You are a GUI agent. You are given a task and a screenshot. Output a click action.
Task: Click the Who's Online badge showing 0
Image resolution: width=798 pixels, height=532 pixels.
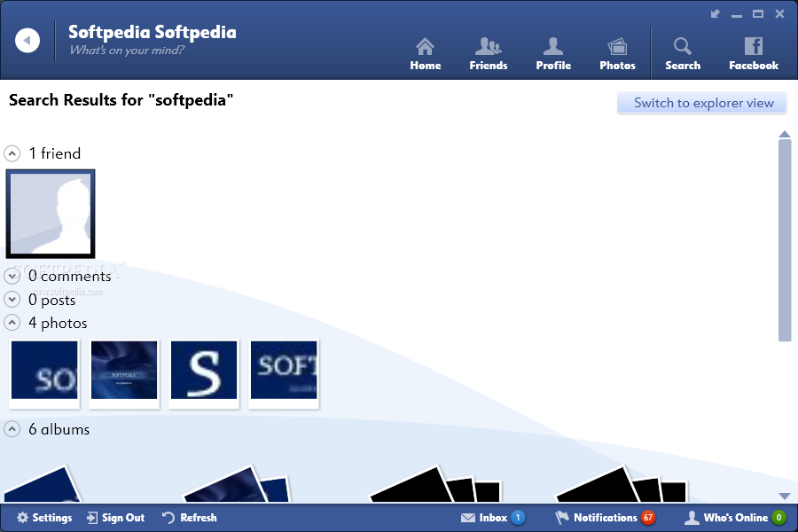[x=778, y=518]
